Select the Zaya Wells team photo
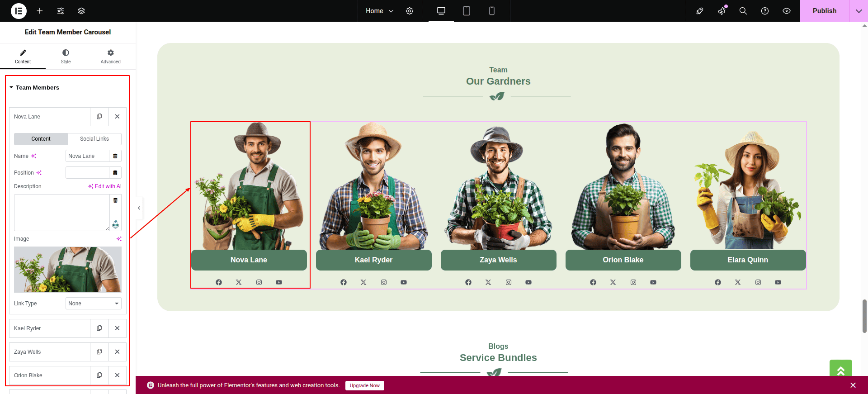The image size is (868, 394). [x=498, y=186]
